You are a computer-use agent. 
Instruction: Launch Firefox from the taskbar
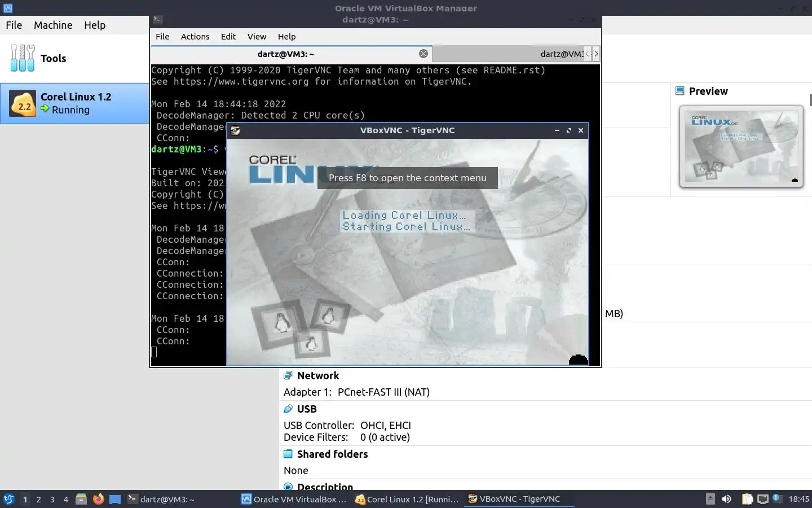[98, 499]
